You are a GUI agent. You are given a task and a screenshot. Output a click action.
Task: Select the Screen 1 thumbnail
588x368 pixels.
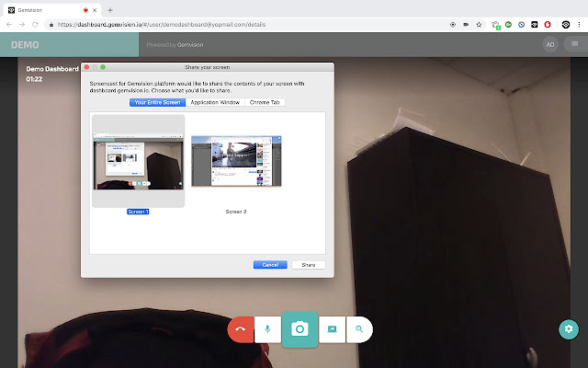pos(139,161)
